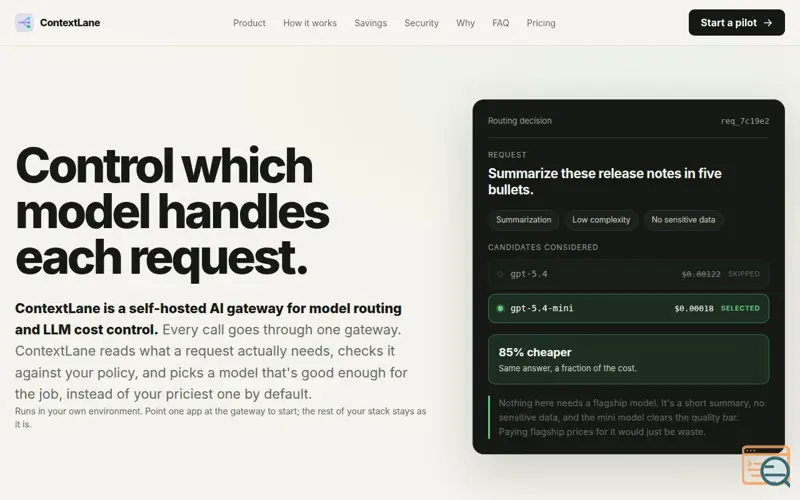Click the $0.00018 price
The image size is (800, 500).
pos(694,309)
